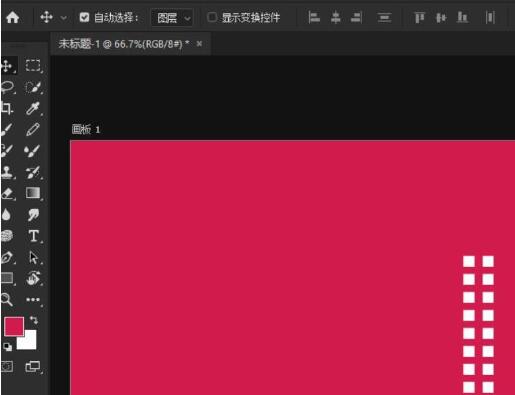Change the screen mode
Screen dimensions: 515x395
click(x=33, y=367)
